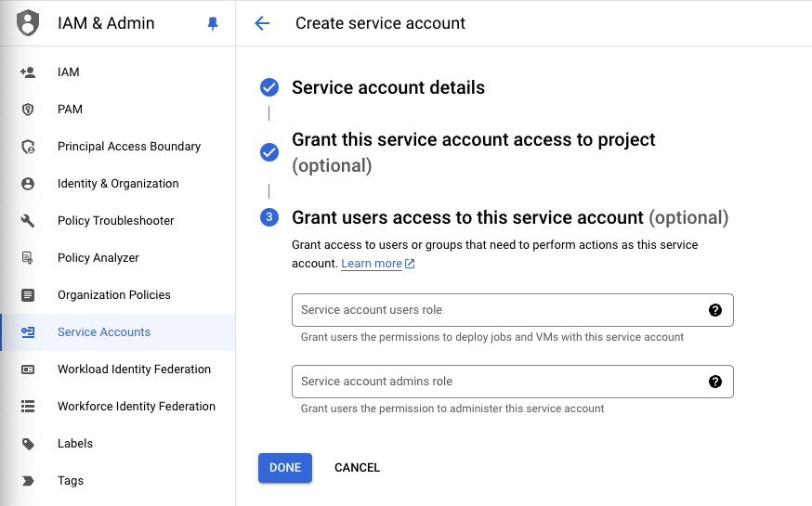Click the Policy Analyzer document icon
The width and height of the screenshot is (812, 506).
point(28,258)
